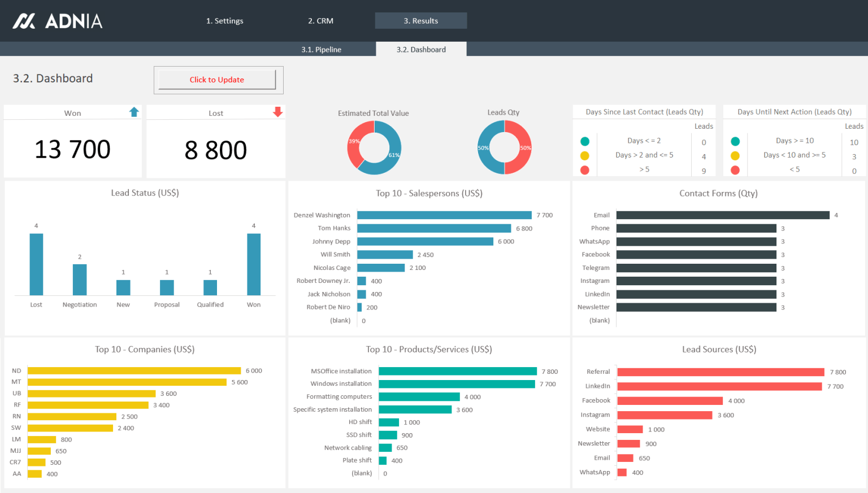Viewport: 868px width, 493px height.
Task: Click the Top 10 - Salespersons (US$) title
Action: click(x=429, y=193)
